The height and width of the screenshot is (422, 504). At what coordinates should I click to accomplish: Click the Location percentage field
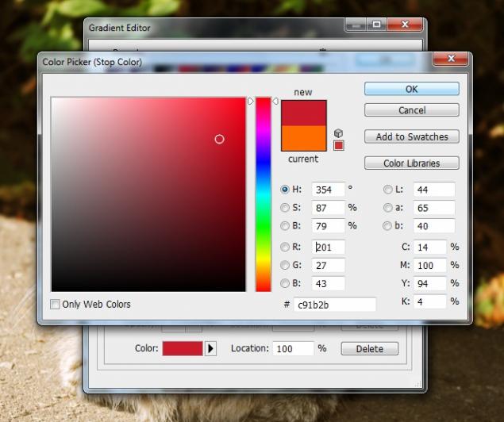point(293,349)
